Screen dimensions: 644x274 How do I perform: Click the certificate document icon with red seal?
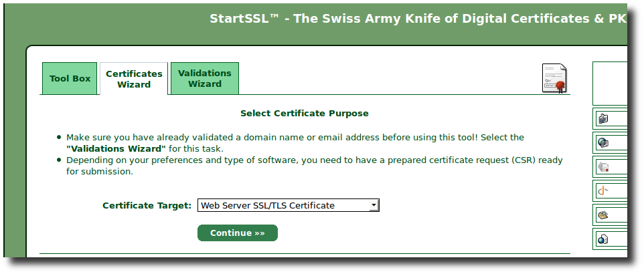(554, 78)
